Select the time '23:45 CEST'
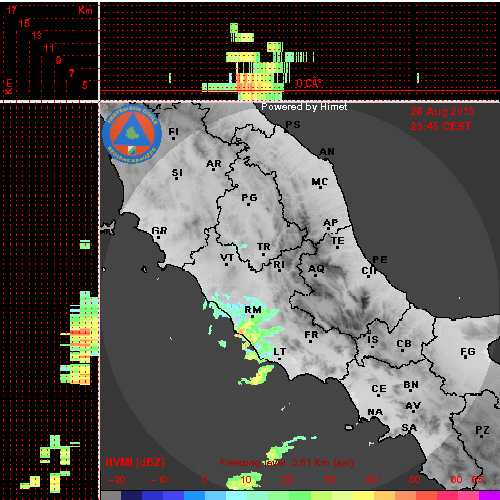 [441, 126]
